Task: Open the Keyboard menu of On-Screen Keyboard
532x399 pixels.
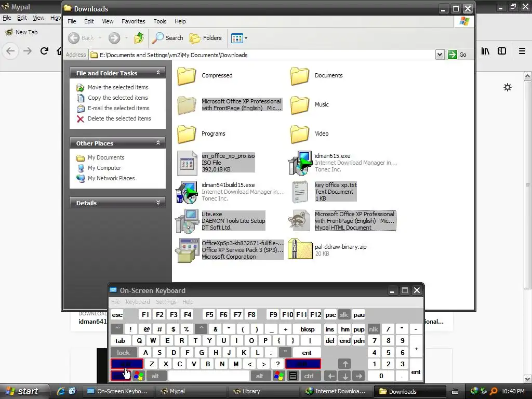Action: [137, 302]
